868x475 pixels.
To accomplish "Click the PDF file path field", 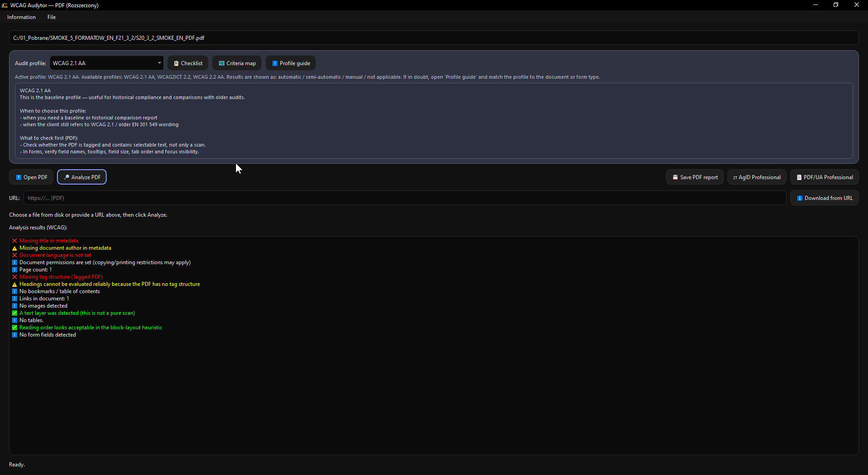I will click(x=434, y=38).
